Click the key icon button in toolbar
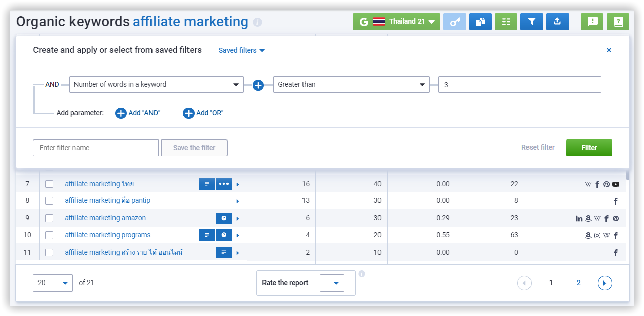Image resolution: width=644 pixels, height=316 pixels. click(454, 22)
